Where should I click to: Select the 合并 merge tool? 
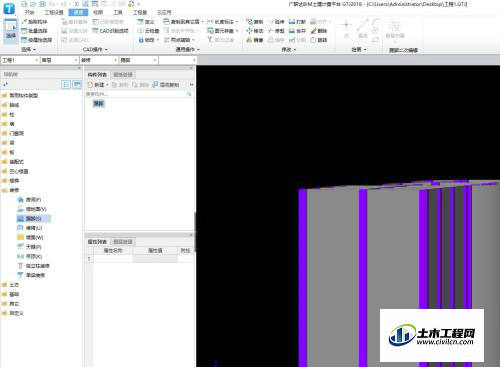297,31
